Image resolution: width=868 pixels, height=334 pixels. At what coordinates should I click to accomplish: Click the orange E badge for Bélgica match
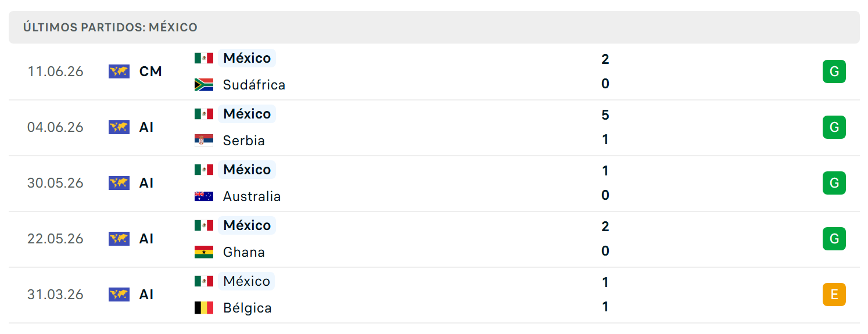(x=834, y=295)
